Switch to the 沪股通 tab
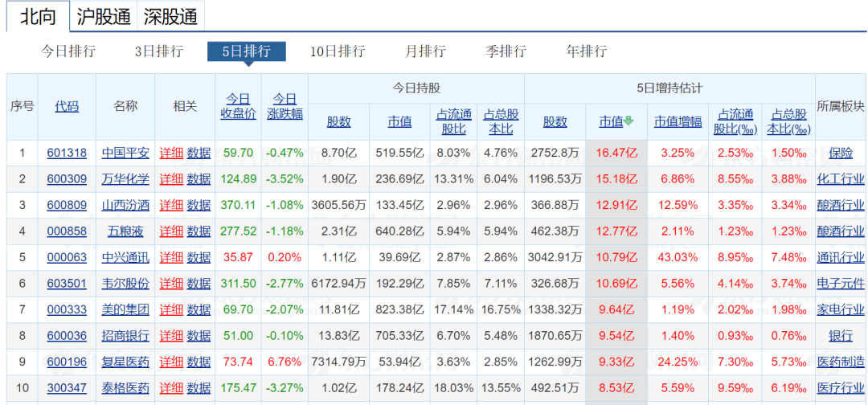This screenshot has height=405, width=868. (x=104, y=17)
